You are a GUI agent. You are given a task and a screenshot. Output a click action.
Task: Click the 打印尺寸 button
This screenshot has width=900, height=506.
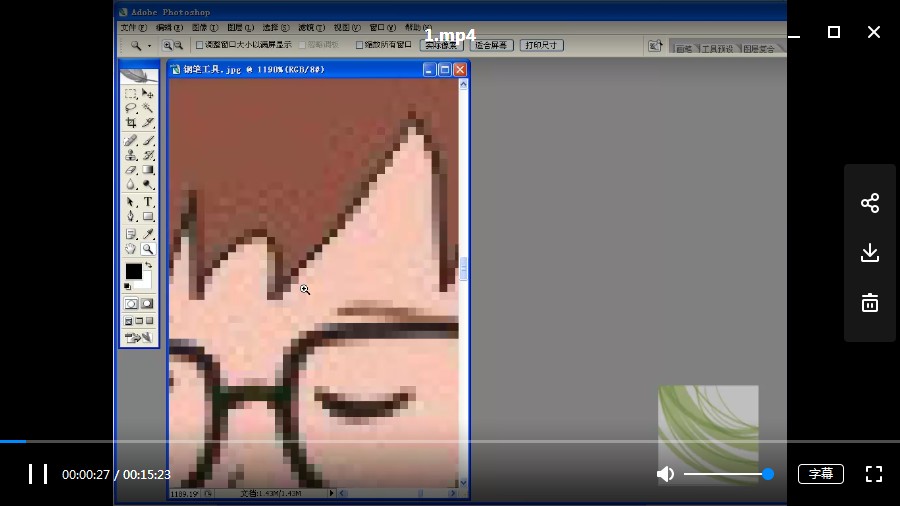542,45
